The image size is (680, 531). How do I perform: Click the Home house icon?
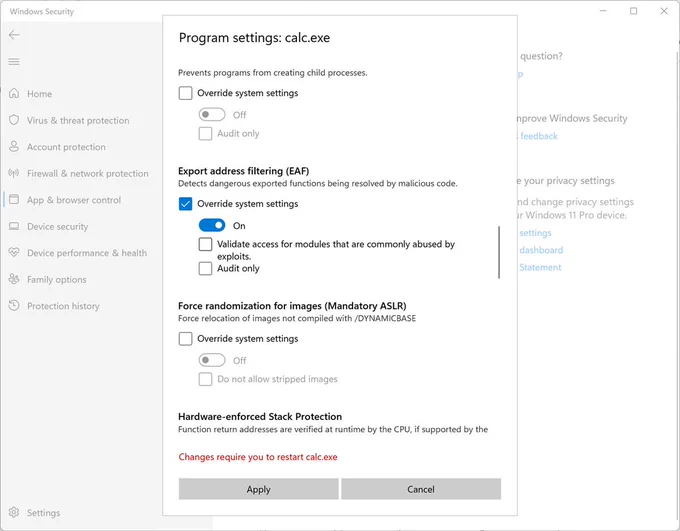[x=14, y=93]
